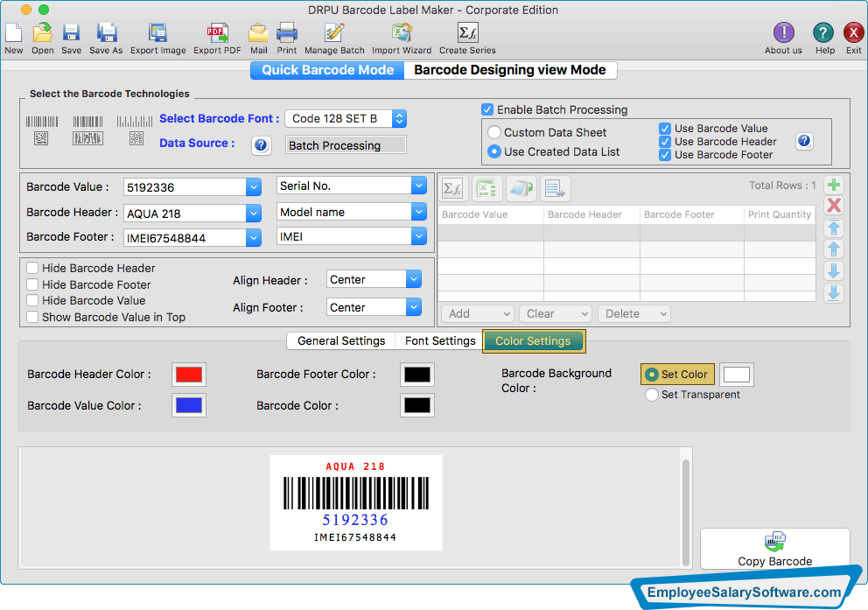The width and height of the screenshot is (868, 610).
Task: Click the Barcode Color black swatch
Action: pyautogui.click(x=416, y=405)
